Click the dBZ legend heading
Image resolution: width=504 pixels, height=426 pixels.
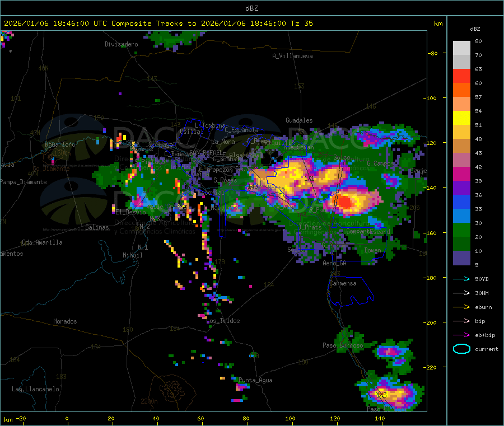pos(475,29)
